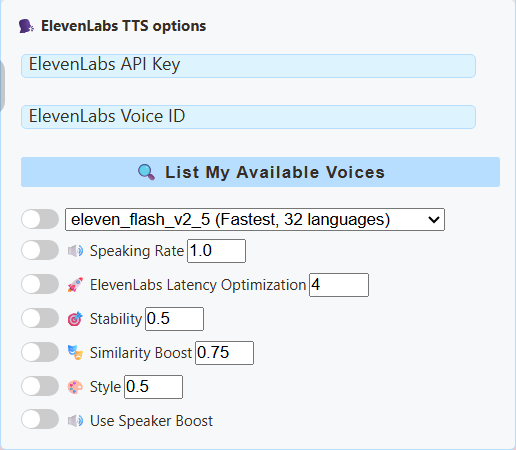
Task: Click the Similarity Boost label text
Action: [141, 353]
